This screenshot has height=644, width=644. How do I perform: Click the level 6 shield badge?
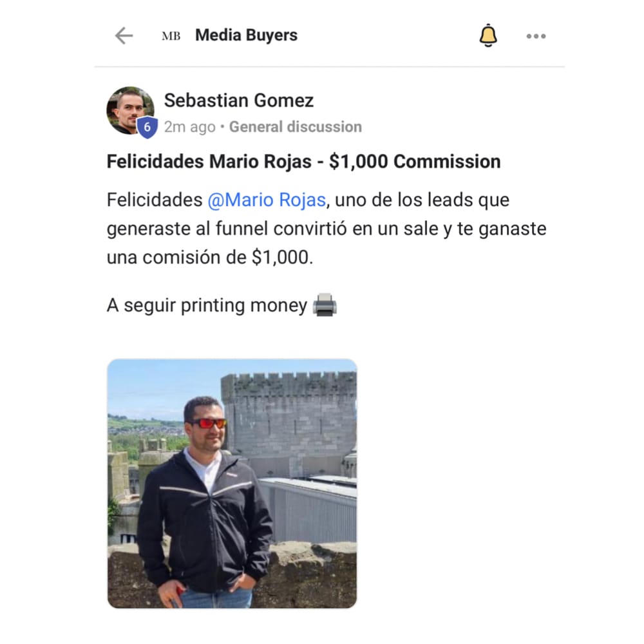coord(147,128)
